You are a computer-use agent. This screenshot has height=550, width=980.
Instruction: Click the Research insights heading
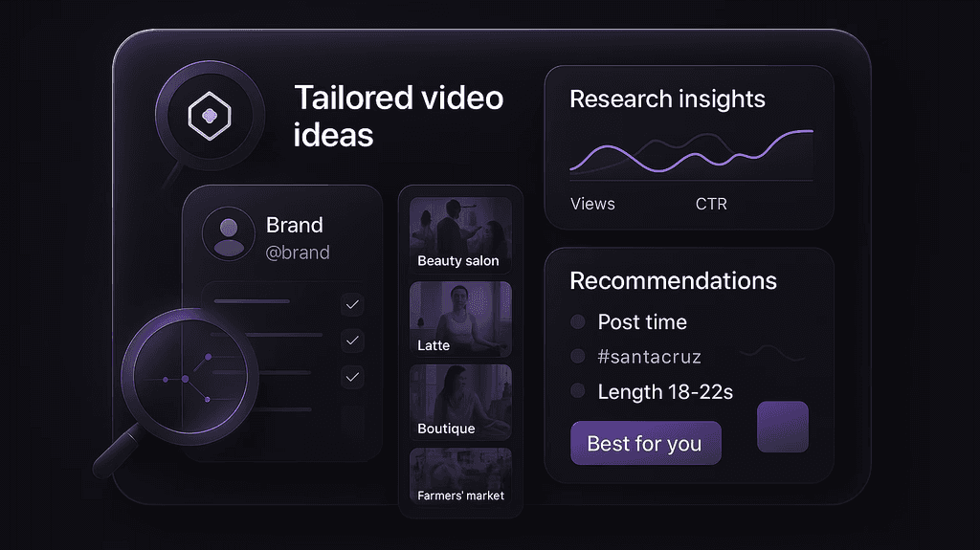[x=667, y=99]
